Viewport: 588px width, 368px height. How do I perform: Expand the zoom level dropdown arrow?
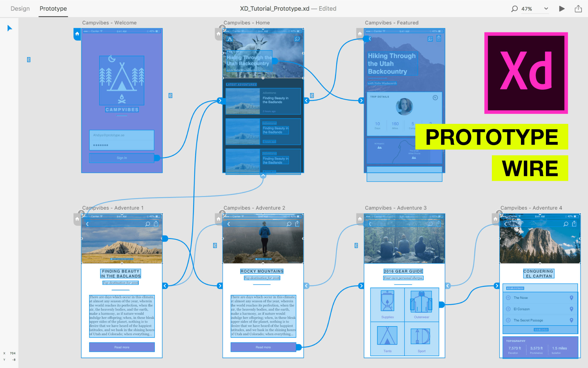coord(546,9)
